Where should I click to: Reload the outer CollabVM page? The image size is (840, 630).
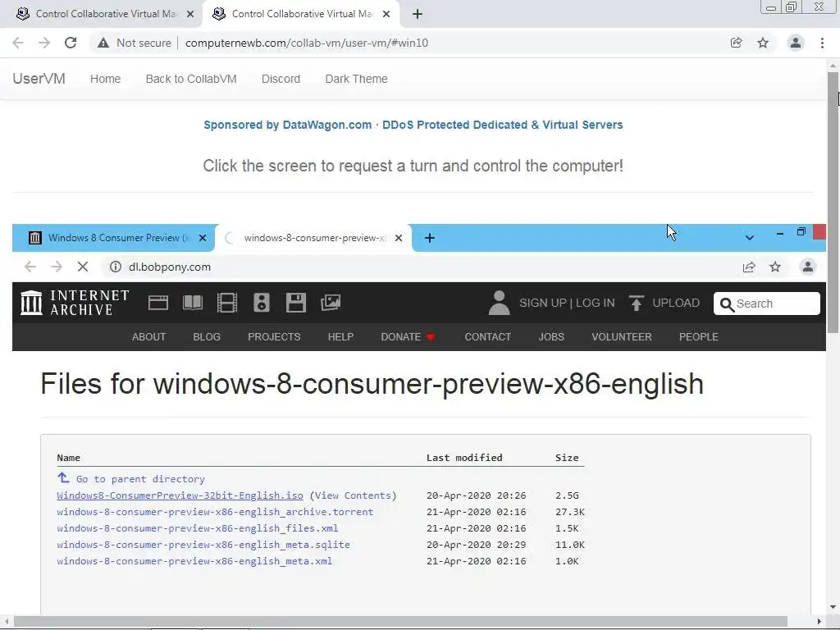pos(71,43)
